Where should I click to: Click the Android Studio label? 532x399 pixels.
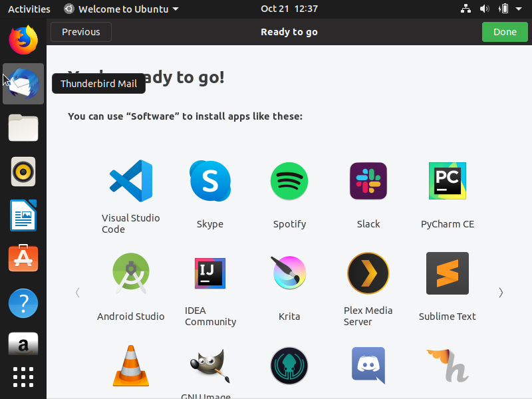pyautogui.click(x=131, y=317)
